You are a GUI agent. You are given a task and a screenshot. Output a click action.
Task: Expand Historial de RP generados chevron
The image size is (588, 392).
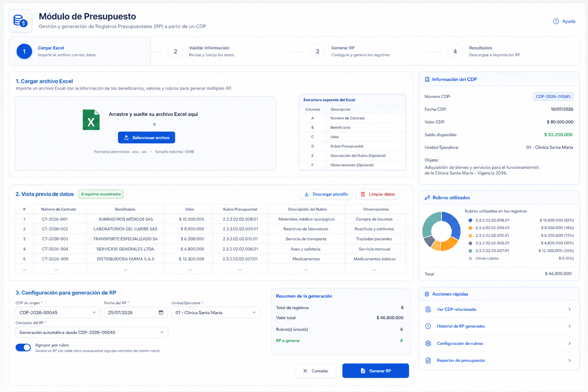pos(570,326)
